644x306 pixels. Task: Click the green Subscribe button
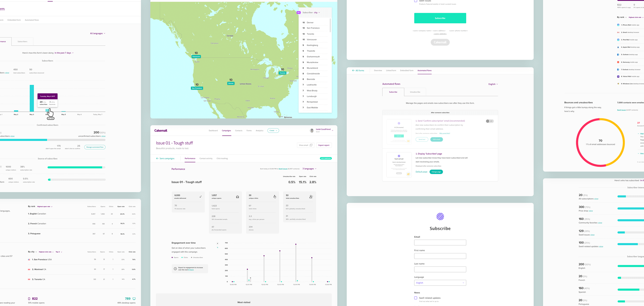coord(440,18)
